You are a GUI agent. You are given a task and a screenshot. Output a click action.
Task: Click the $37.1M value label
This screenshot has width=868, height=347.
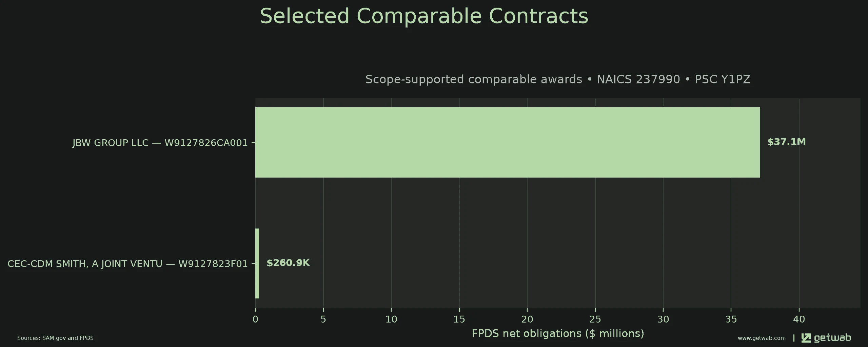point(787,142)
